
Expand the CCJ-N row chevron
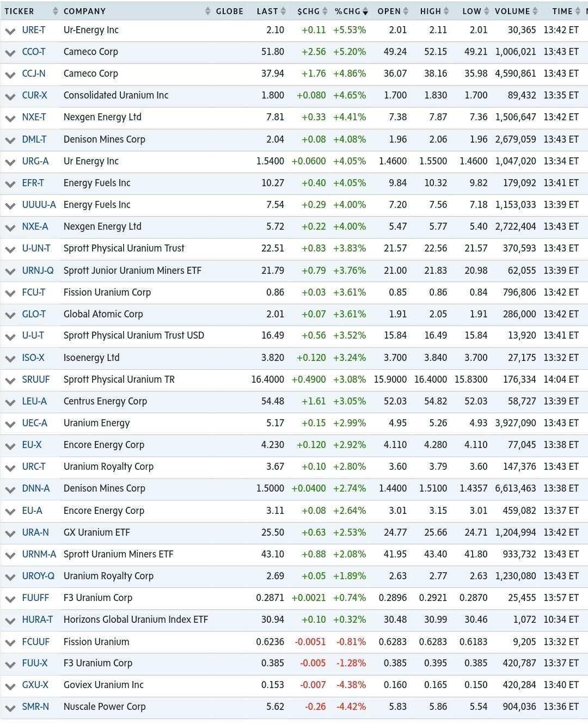10,75
